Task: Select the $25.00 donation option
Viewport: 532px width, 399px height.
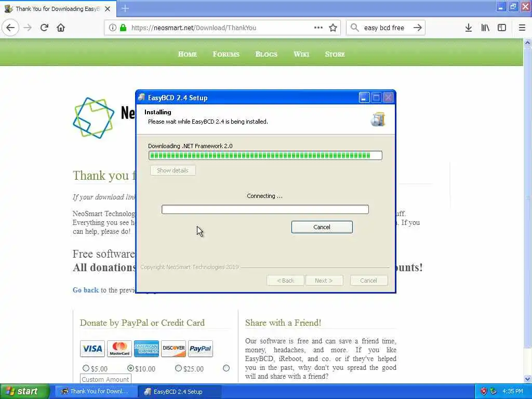Action: coord(179,368)
